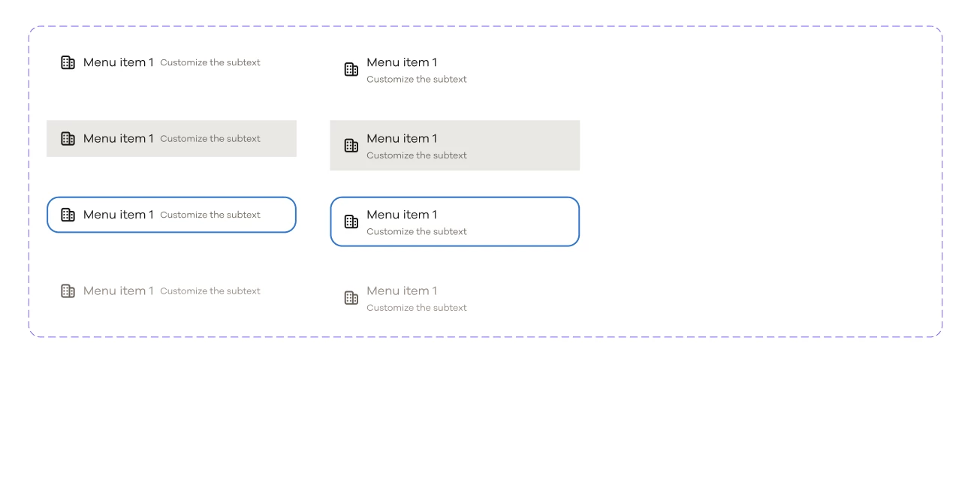Click 'Customize the subtext' beside plain single-line title
Image resolution: width=980 pixels, height=482 pixels.
coord(210,63)
